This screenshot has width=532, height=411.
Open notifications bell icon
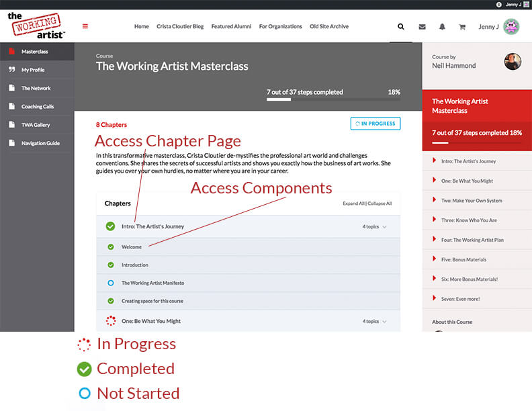442,27
